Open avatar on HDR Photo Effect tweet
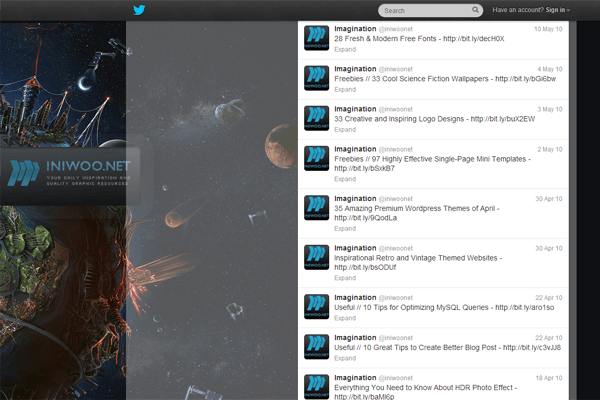 [x=316, y=387]
